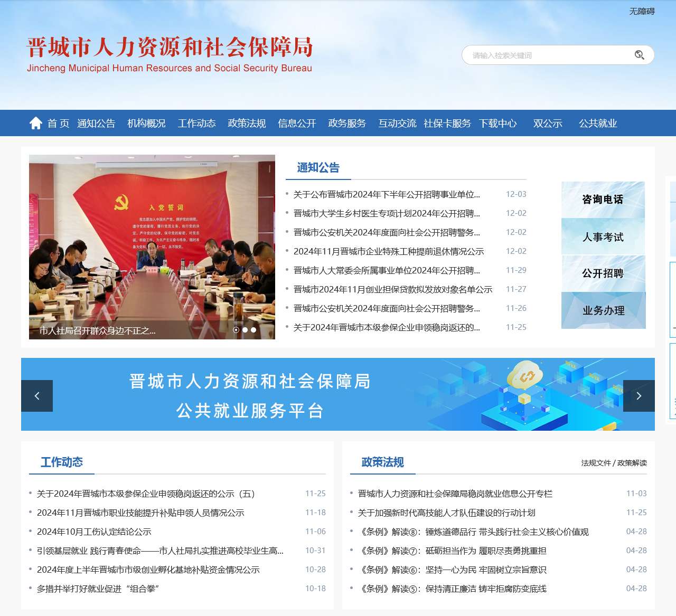This screenshot has width=676, height=616.
Task: Switch to 政策解读 sub-link
Action: coord(632,463)
